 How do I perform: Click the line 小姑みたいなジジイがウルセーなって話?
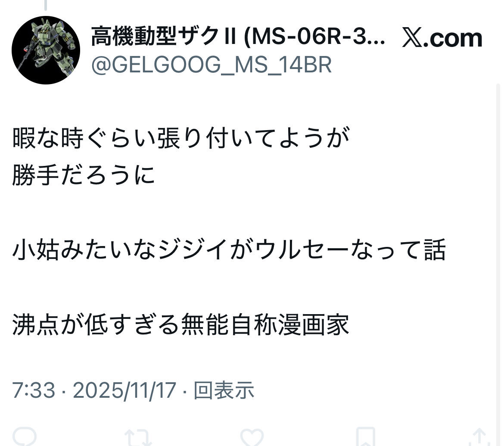point(229,250)
